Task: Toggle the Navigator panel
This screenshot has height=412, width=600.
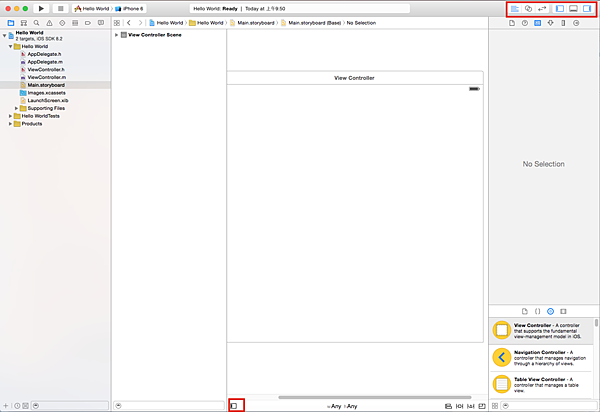Action: [x=559, y=8]
